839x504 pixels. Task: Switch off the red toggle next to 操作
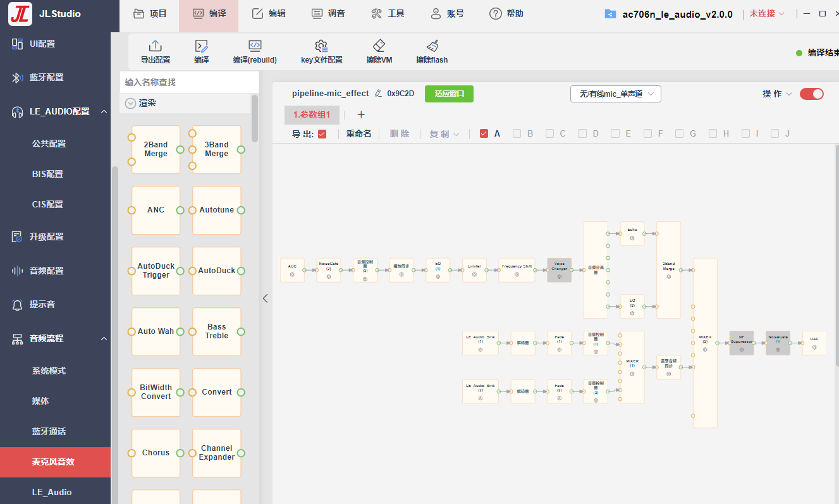click(x=812, y=94)
